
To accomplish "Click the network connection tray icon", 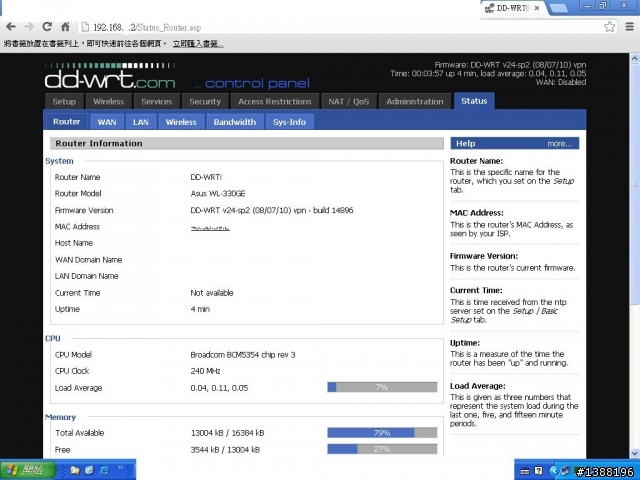I will point(566,471).
